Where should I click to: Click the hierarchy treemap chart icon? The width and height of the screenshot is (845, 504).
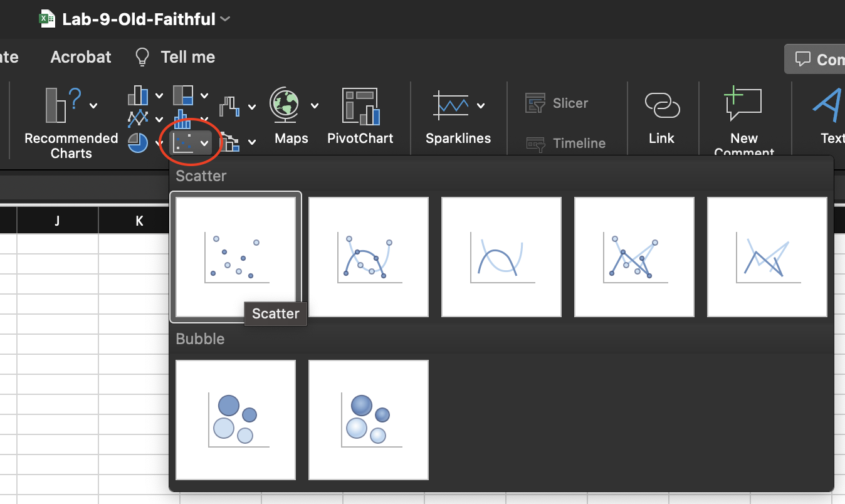tap(183, 95)
